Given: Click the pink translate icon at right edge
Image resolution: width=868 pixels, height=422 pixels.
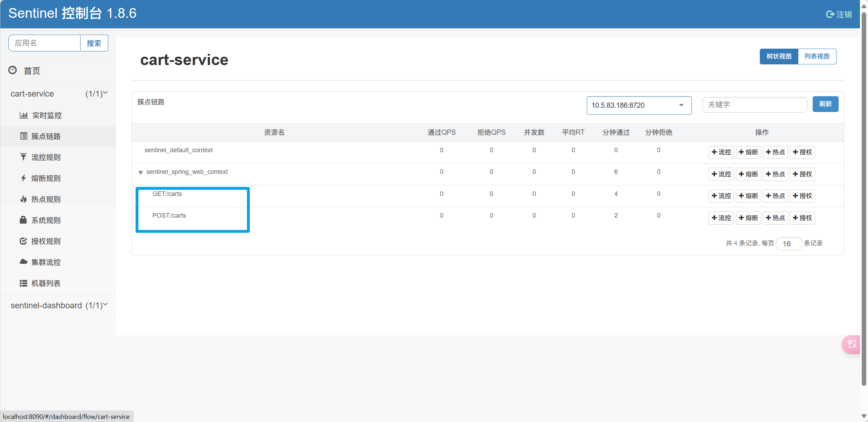Looking at the screenshot, I should point(852,344).
